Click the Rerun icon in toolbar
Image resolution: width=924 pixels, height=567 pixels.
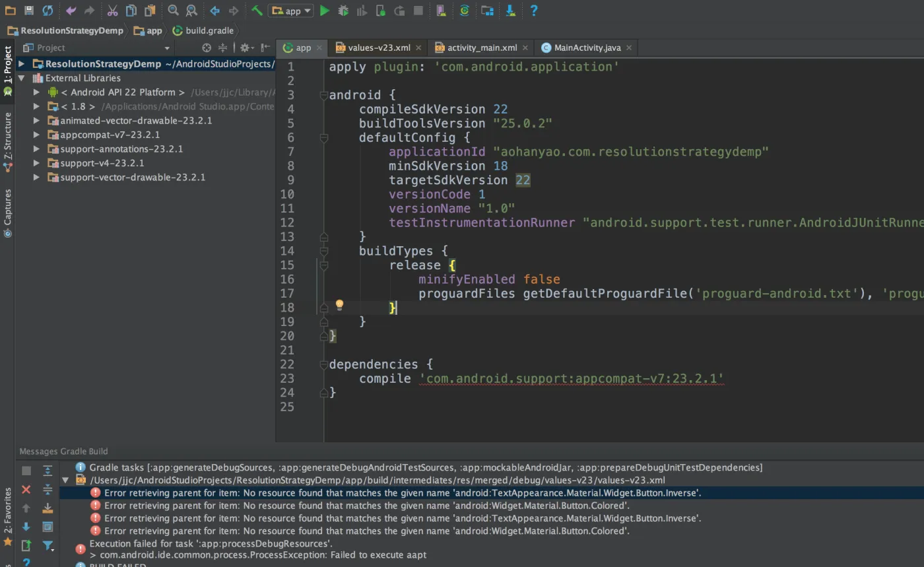coord(399,11)
